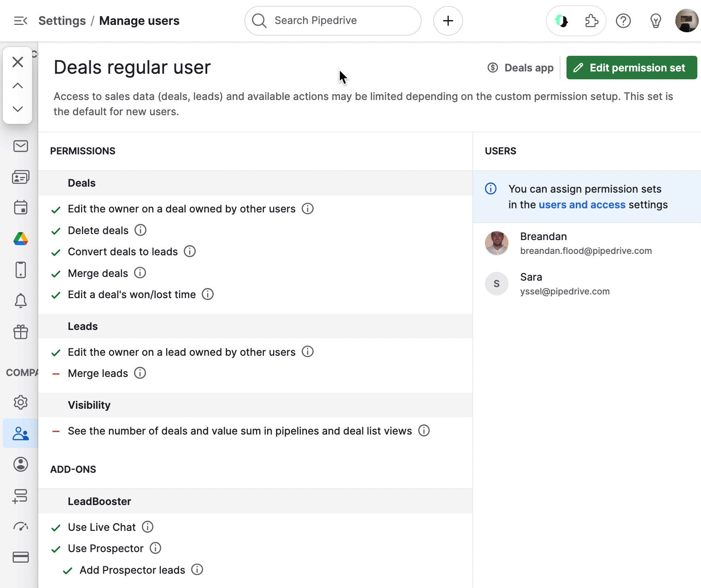Open the add server layout sidebar icon
Image resolution: width=701 pixels, height=588 pixels.
pos(21,496)
